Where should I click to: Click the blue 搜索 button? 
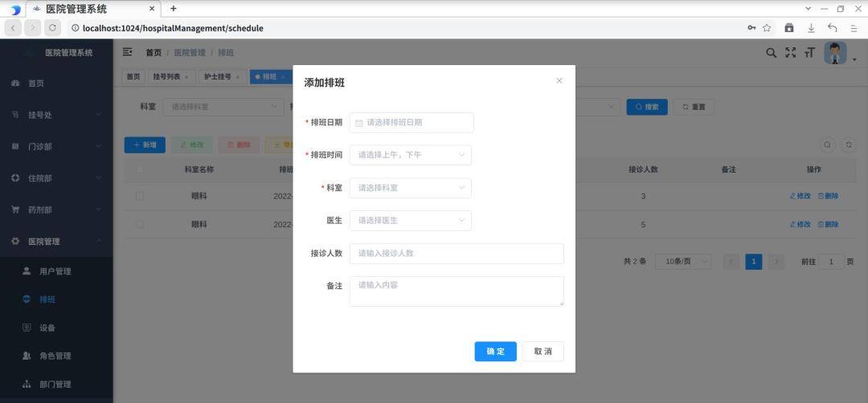click(x=647, y=108)
